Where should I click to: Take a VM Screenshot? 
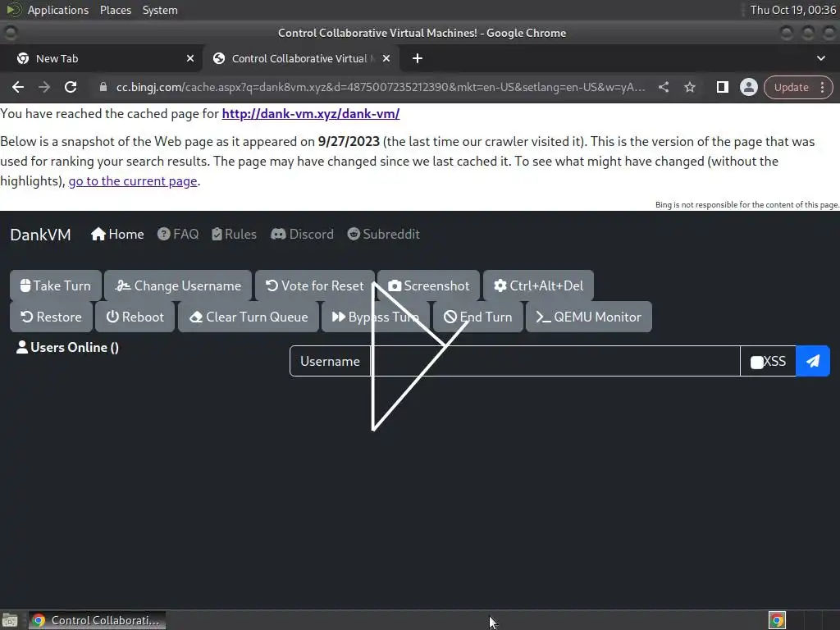pos(428,285)
